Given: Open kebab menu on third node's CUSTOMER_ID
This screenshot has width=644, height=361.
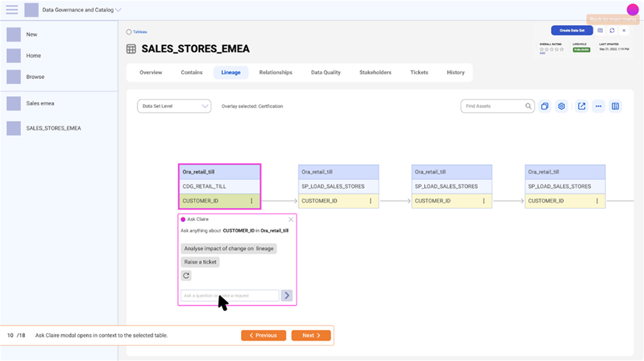Looking at the screenshot, I should pos(484,201).
